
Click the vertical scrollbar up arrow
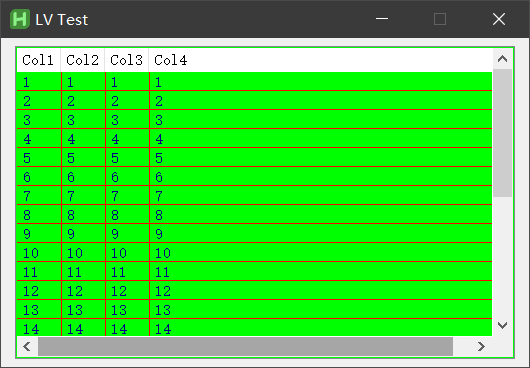click(x=502, y=59)
